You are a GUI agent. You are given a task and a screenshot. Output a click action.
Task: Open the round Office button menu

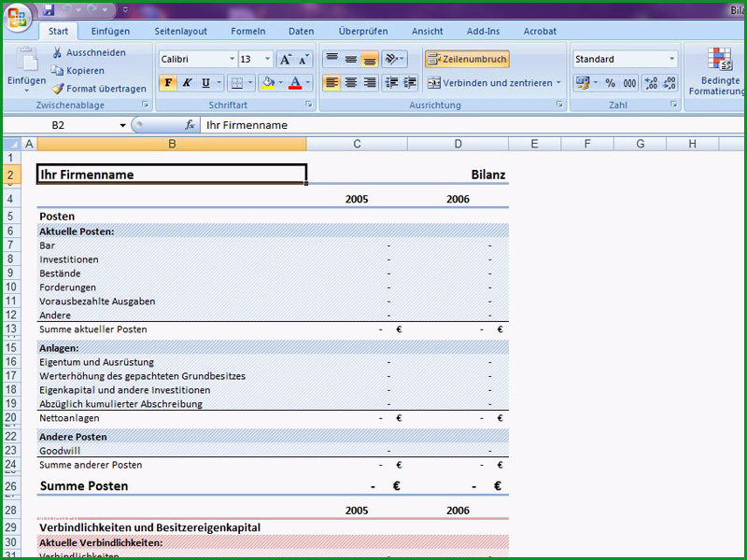pyautogui.click(x=17, y=18)
